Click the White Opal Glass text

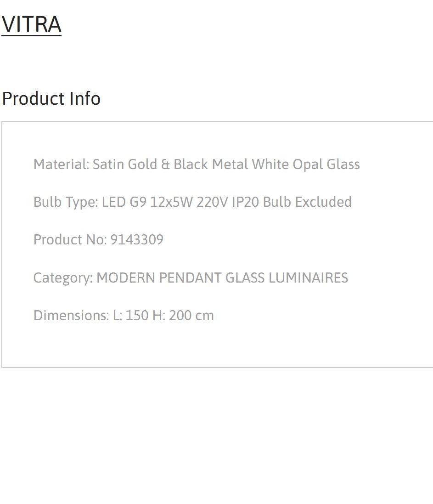click(306, 164)
